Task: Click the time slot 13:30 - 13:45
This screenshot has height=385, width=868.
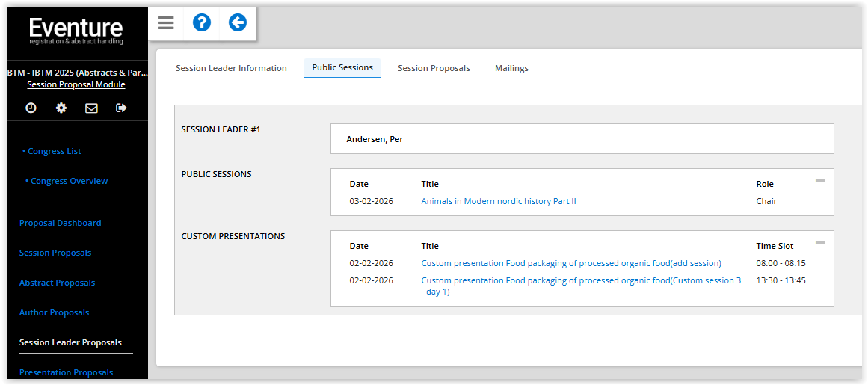Action: click(781, 280)
